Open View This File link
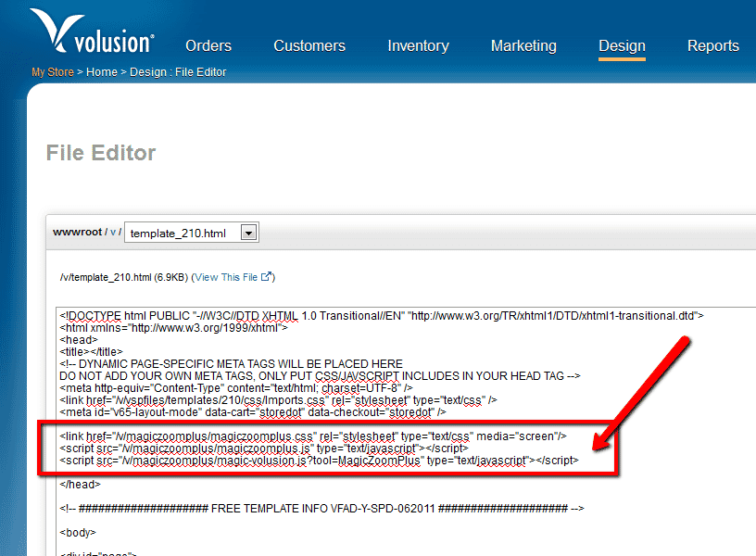Viewport: 756px width, 556px height. (226, 277)
